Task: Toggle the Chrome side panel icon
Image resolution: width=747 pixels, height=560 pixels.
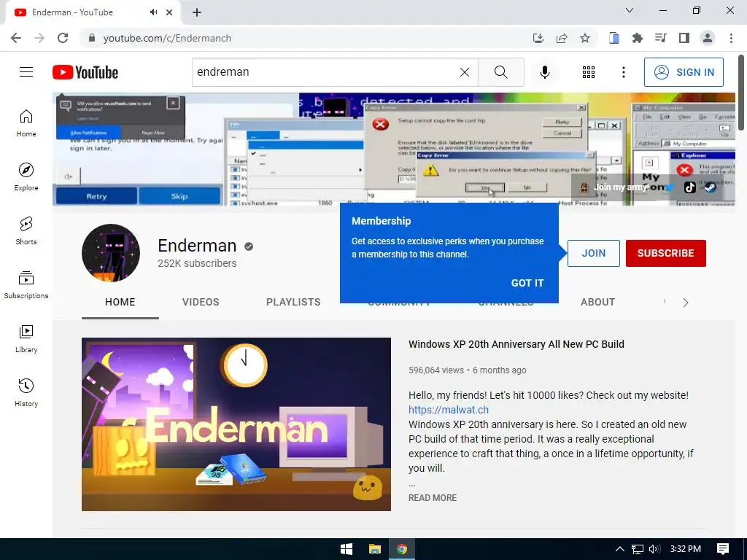Action: pyautogui.click(x=684, y=38)
